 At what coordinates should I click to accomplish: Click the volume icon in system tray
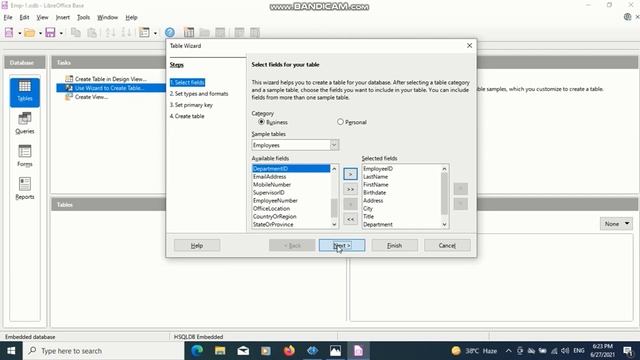point(565,351)
